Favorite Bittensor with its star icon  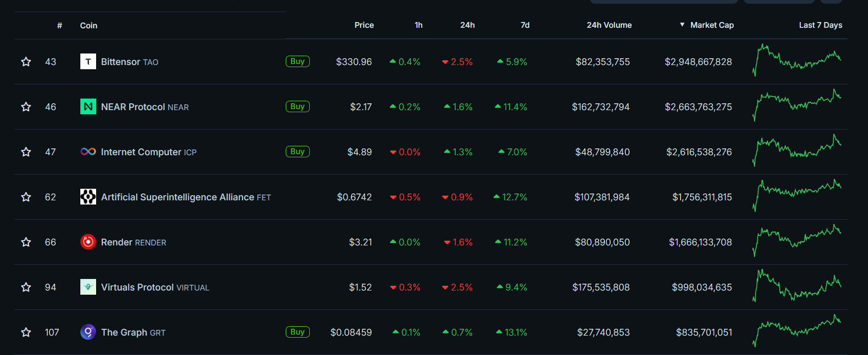pyautogui.click(x=26, y=62)
